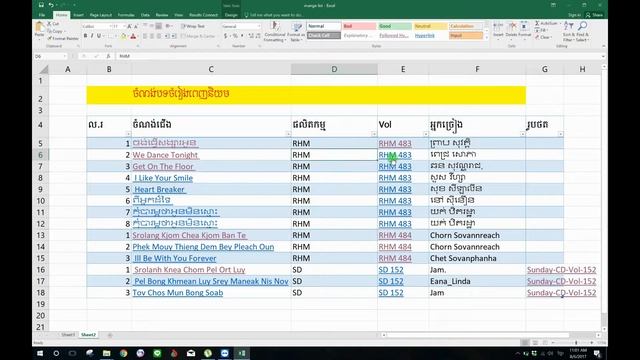Open the Heart Breaker hyperlink
Viewport: 640px width, 360px height.
160,189
